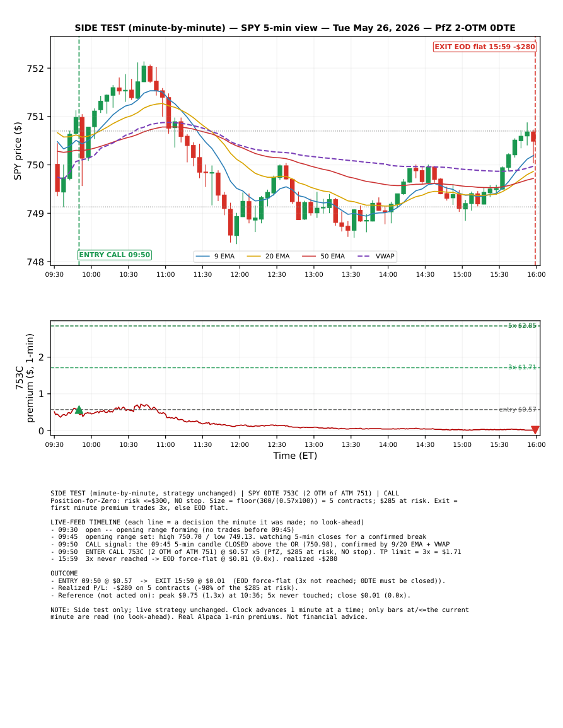Viewport: 563px width, 728px height.
Task: Click the 'SPY price ($)' axis label
Action: point(18,151)
